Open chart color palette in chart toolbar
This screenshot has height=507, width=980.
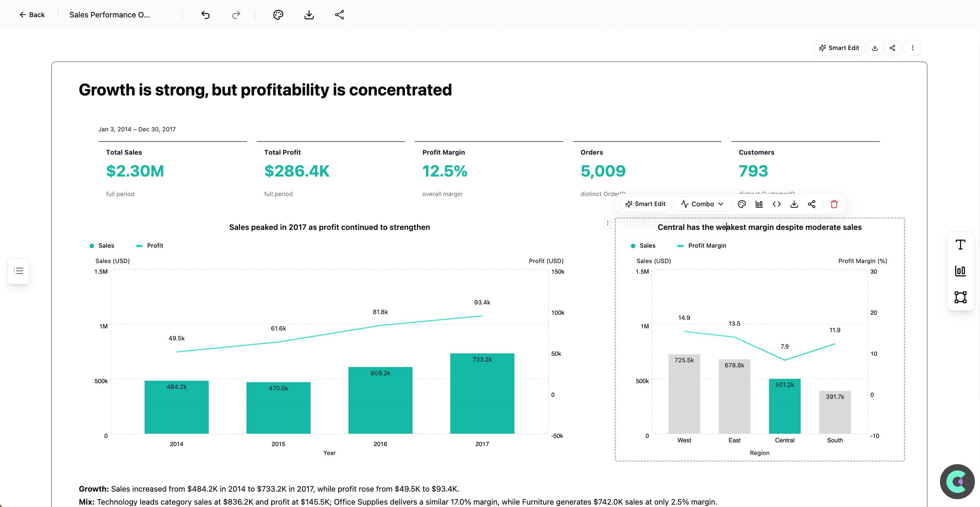(741, 204)
